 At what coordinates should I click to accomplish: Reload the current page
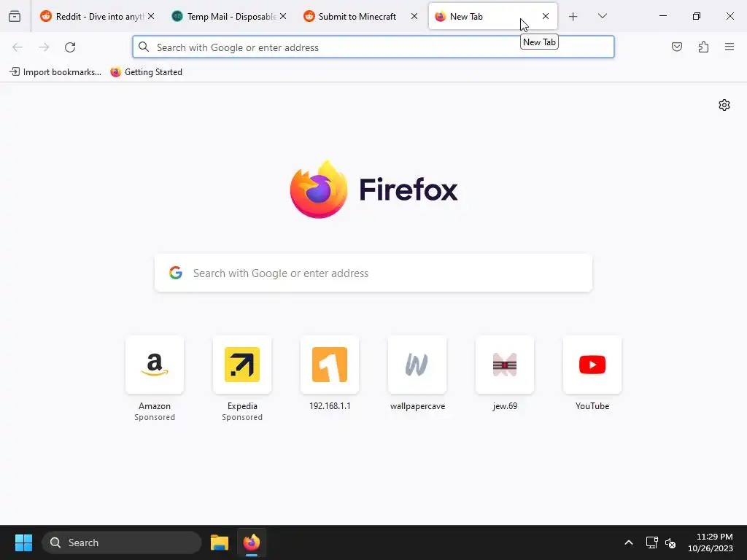70,47
